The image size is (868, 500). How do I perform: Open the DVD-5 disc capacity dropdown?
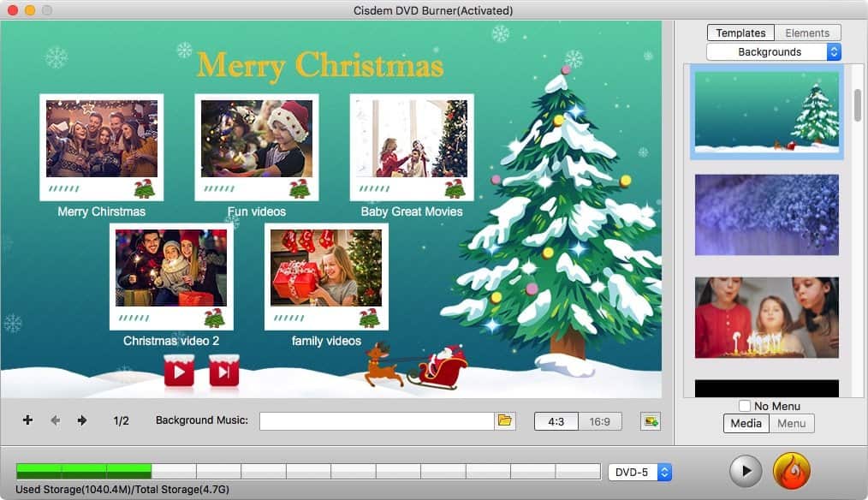(x=639, y=471)
